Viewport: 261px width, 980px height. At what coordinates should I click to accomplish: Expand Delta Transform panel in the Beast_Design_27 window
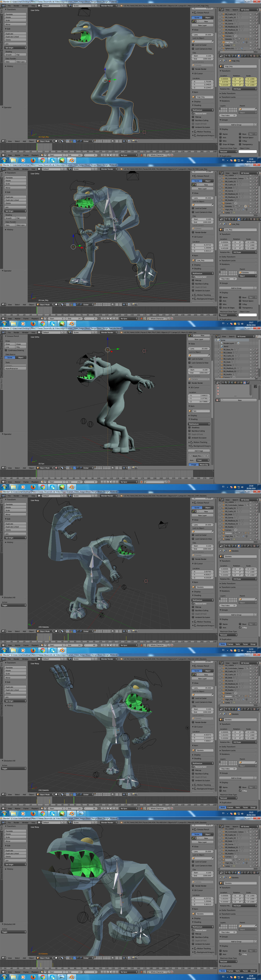pyautogui.click(x=228, y=93)
